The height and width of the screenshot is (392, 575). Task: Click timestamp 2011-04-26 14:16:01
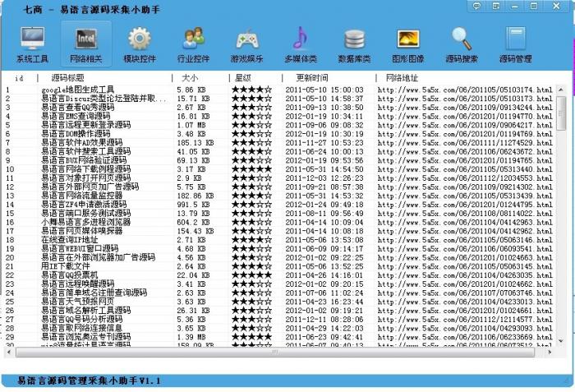[324, 275]
